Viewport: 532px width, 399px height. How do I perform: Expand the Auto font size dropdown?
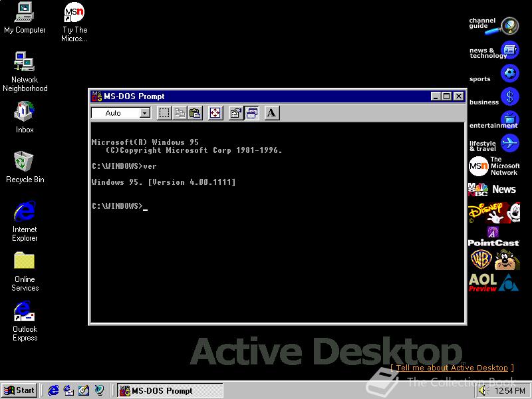coord(145,113)
